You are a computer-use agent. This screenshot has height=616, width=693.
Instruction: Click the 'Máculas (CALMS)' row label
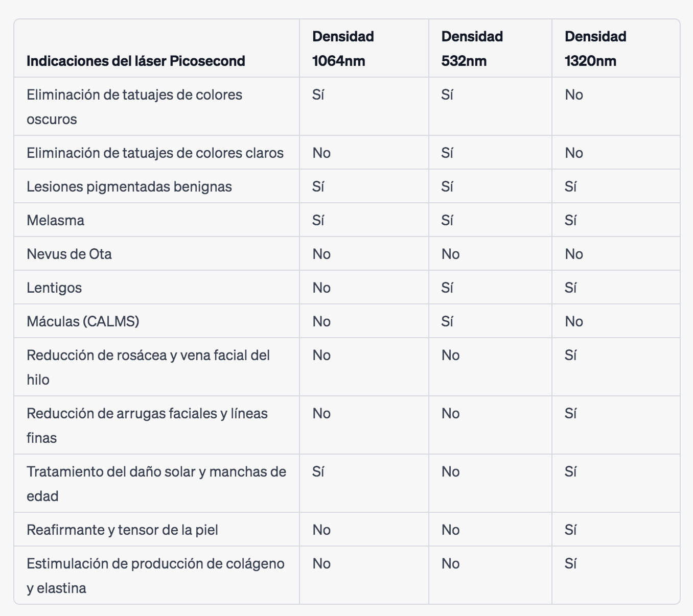pyautogui.click(x=83, y=321)
